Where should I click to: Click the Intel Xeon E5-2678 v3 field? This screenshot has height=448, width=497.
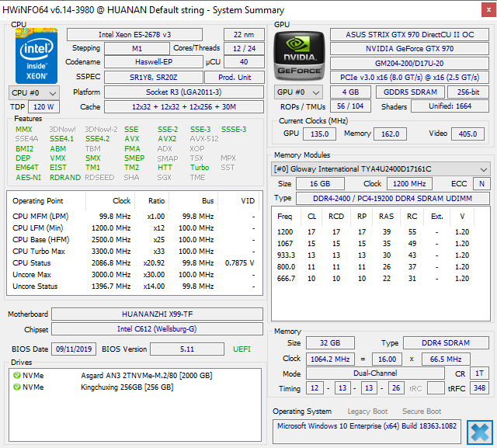pyautogui.click(x=134, y=34)
